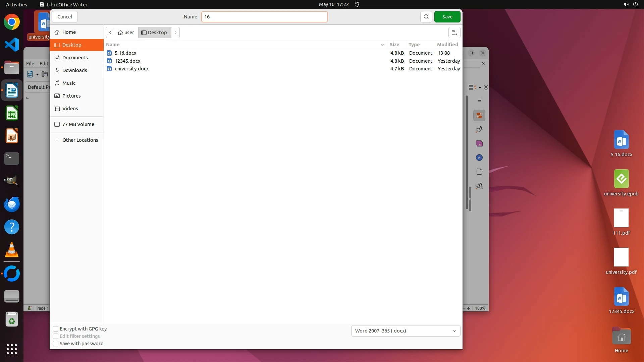644x362 pixels.
Task: Expand the Word 2007–365 file type dropdown
Action: click(406, 331)
